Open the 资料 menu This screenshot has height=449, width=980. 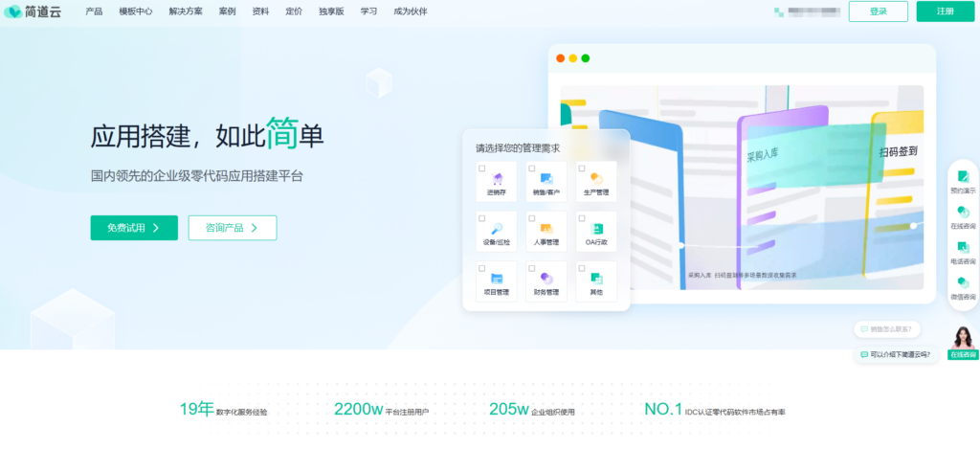pos(260,11)
